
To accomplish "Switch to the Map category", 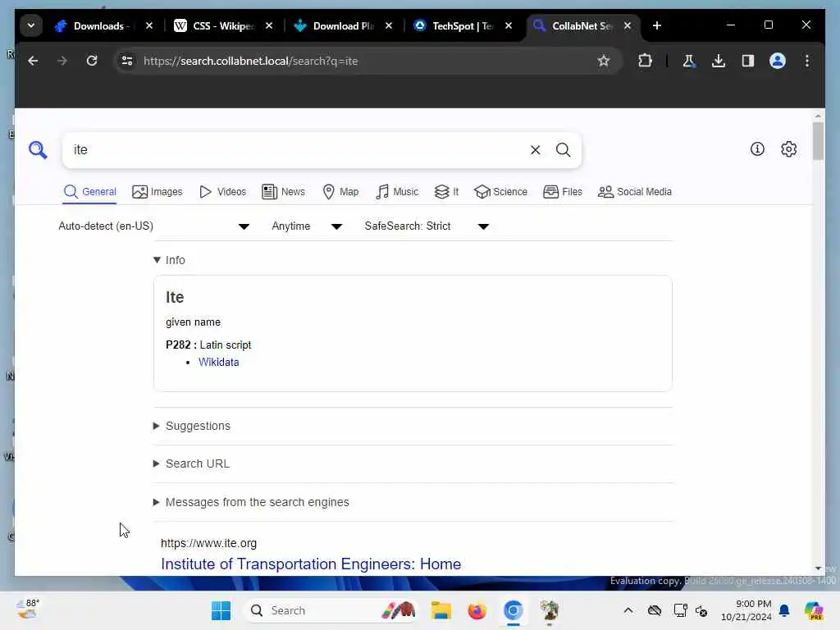I will coord(340,192).
